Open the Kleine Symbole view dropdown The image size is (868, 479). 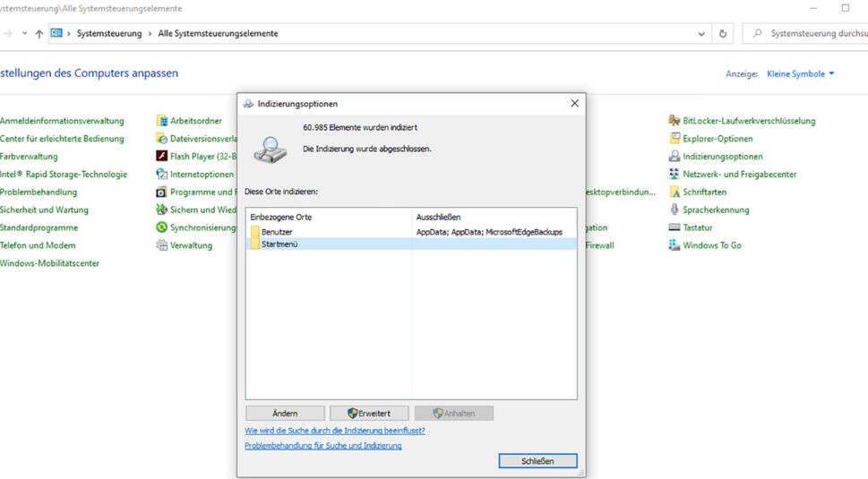coord(801,73)
